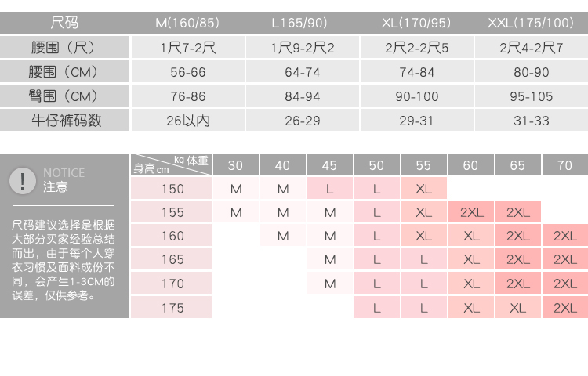
Task: Select the M(160/85) size column header
Action: click(187, 23)
